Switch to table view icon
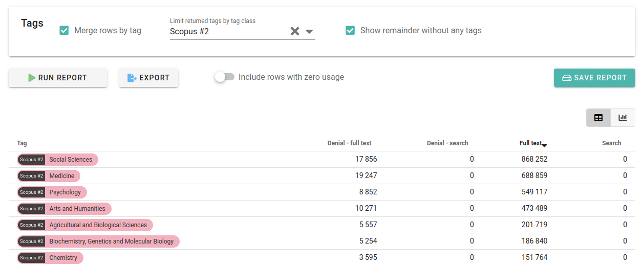This screenshot has width=644, height=265. click(598, 118)
